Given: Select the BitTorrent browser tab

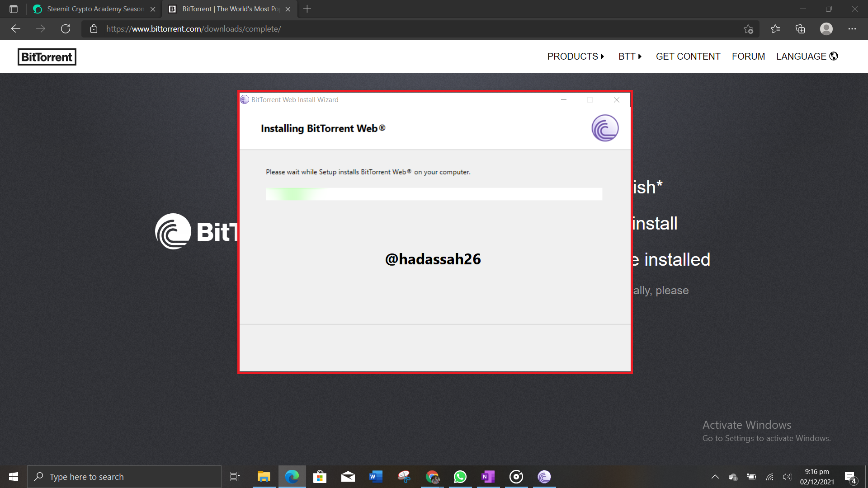Looking at the screenshot, I should (x=230, y=9).
